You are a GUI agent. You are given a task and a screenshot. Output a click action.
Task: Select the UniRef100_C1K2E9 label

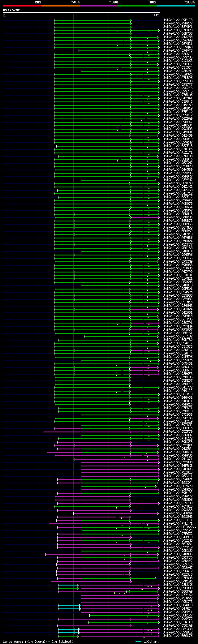point(178,421)
